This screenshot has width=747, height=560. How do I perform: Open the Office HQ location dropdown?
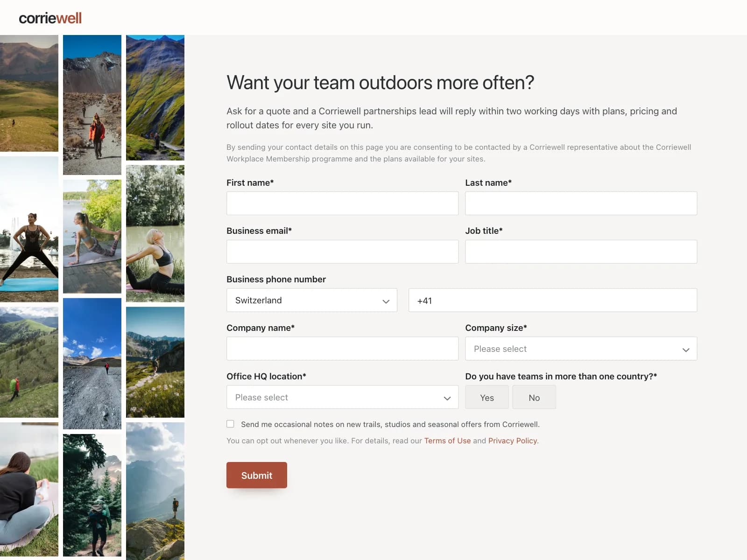pyautogui.click(x=342, y=397)
